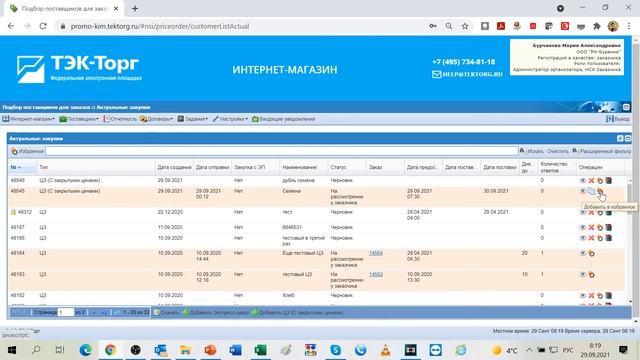Copy purchase 48545 via the copy icon
640x360 pixels.
pos(591,191)
